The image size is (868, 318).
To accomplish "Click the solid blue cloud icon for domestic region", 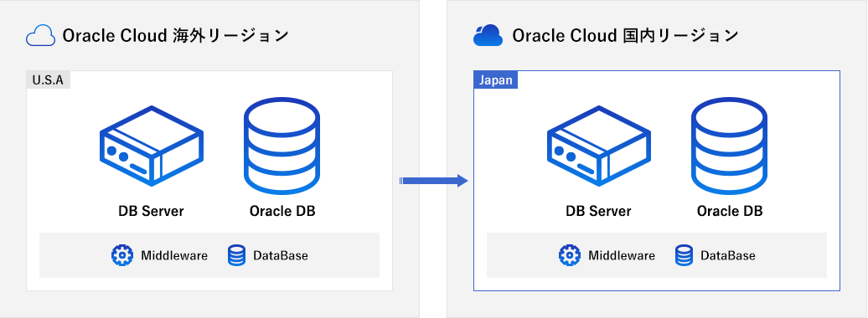I will pos(488,35).
